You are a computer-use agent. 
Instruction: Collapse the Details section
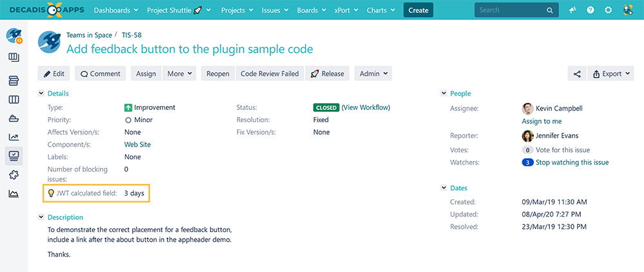pos(41,93)
